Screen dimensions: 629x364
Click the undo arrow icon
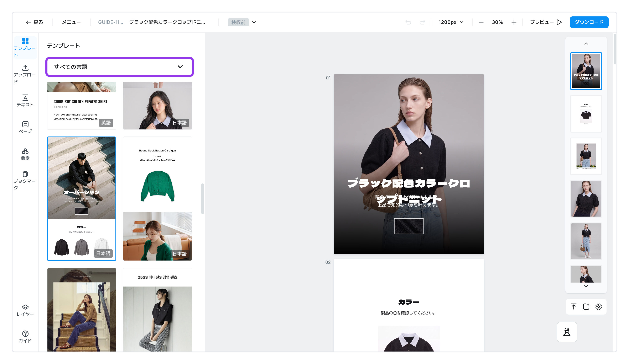tap(408, 22)
